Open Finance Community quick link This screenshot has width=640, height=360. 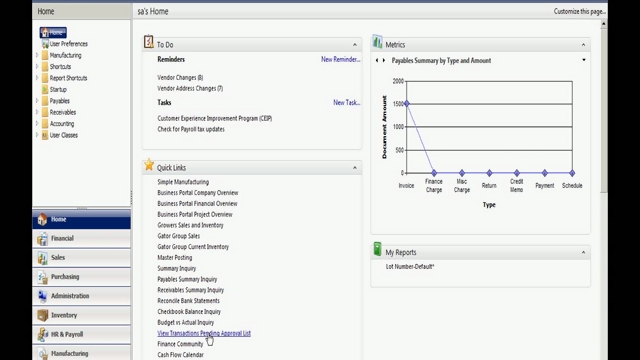coord(180,344)
